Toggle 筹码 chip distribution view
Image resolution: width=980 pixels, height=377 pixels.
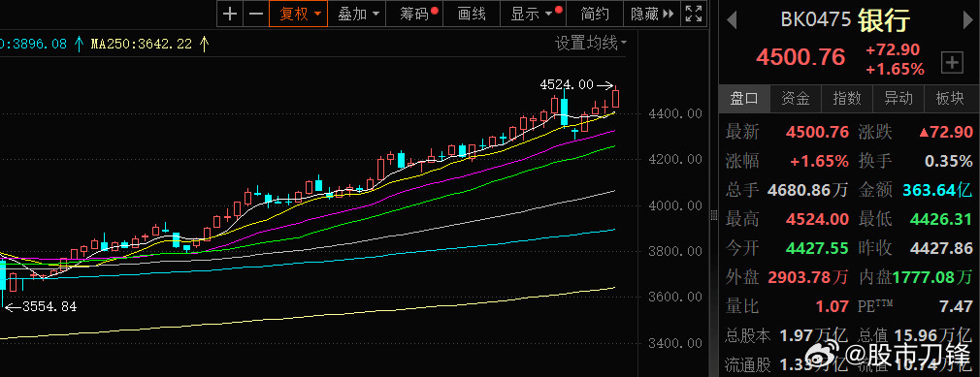click(414, 14)
